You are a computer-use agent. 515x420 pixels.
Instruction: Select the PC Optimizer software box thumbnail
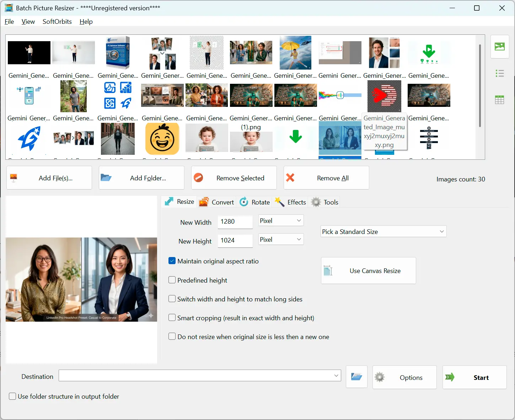point(118,53)
